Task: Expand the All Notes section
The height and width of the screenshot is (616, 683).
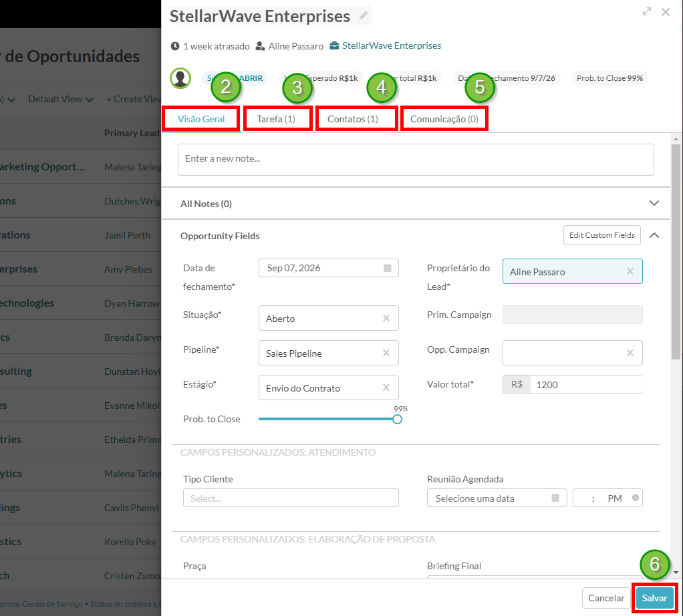Action: tap(654, 203)
